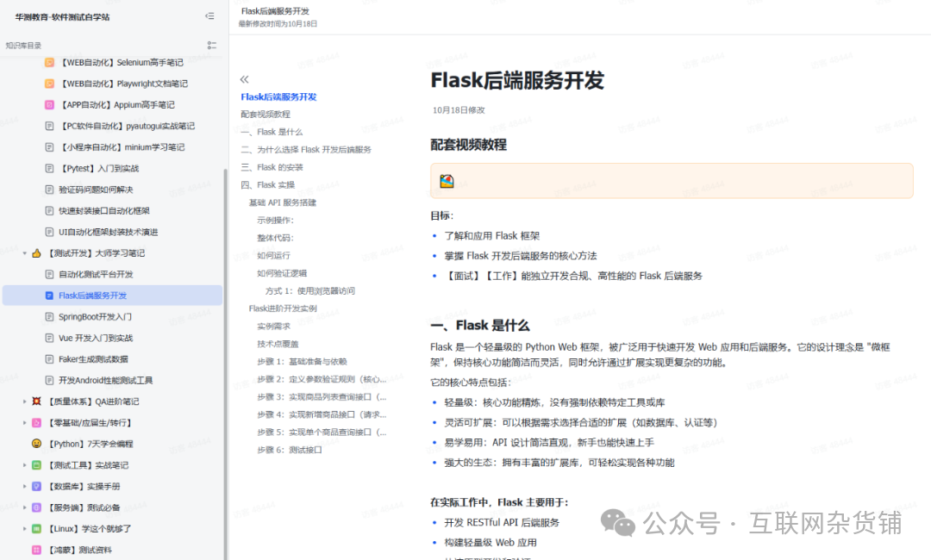Click the document icon beside pyautogui实战笔记
The image size is (931, 560).
click(x=49, y=126)
